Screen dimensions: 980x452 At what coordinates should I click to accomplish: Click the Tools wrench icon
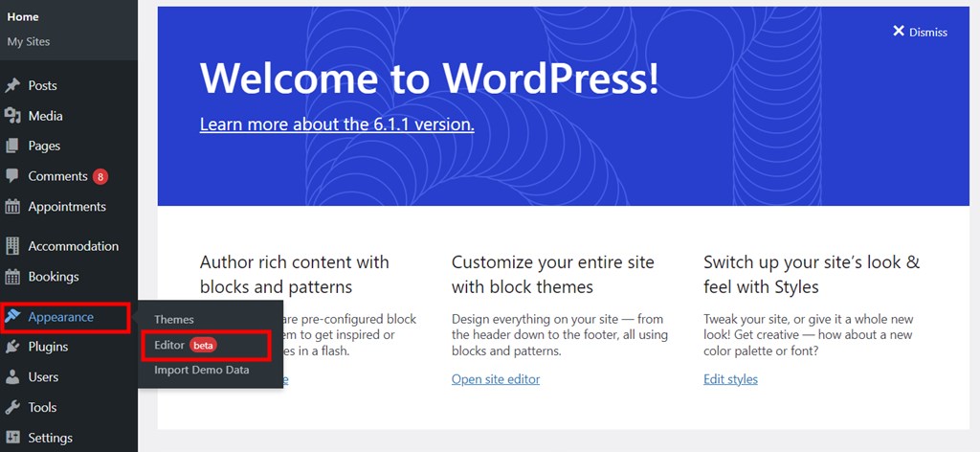(x=12, y=408)
